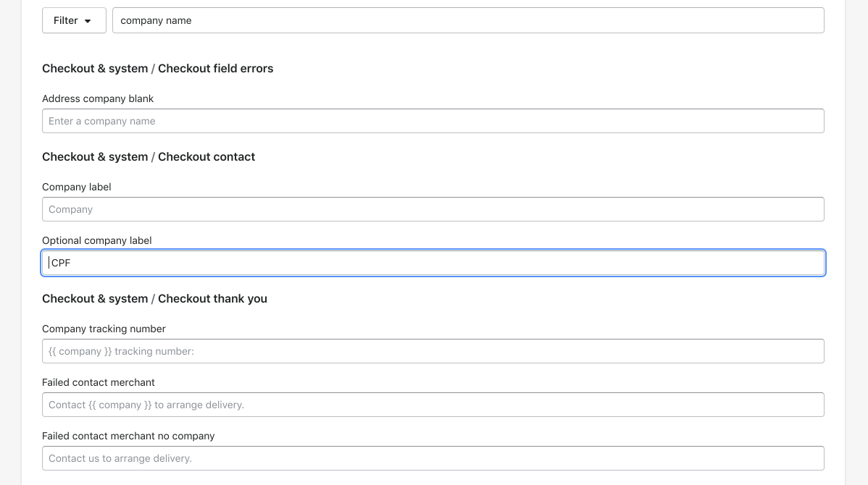Click the input with 'Company' placeholder
Image resolution: width=868 pixels, height=485 pixels.
pos(433,209)
